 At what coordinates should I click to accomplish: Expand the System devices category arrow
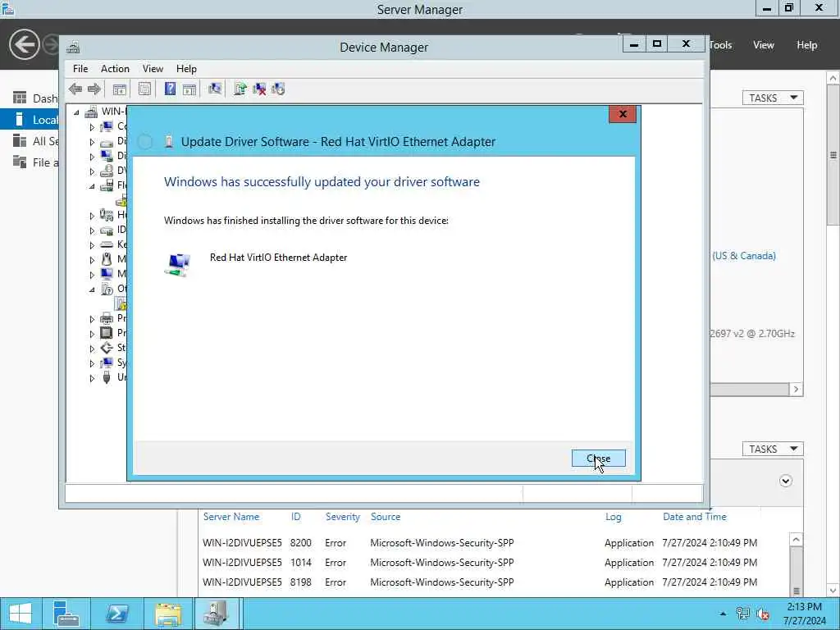coord(92,363)
